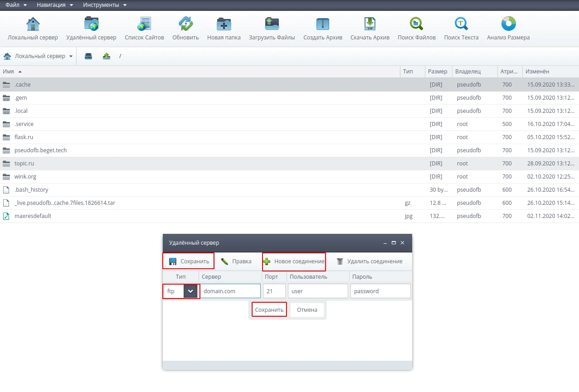Open the Local Server home icon
This screenshot has width=579, height=392.
tap(33, 24)
